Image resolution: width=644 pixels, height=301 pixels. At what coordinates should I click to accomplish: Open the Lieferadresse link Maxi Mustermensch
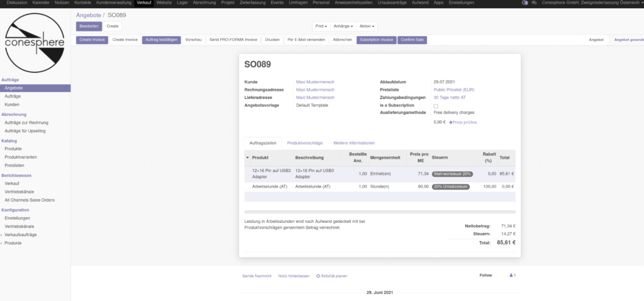[x=315, y=98]
